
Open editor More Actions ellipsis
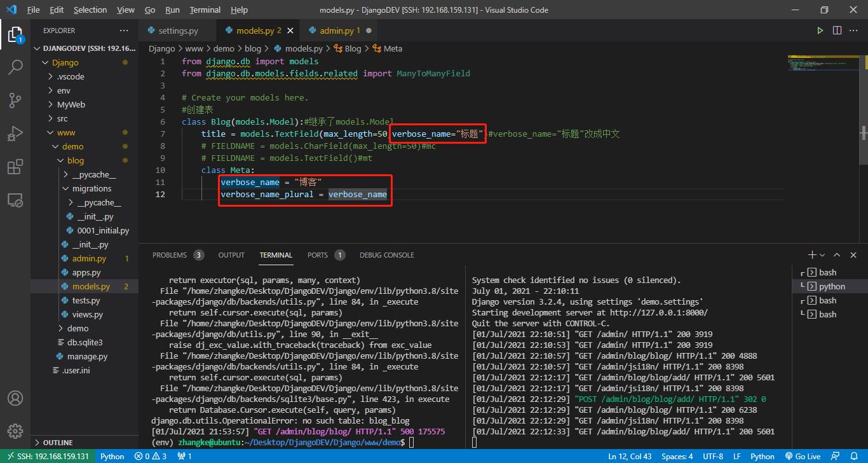coord(854,31)
